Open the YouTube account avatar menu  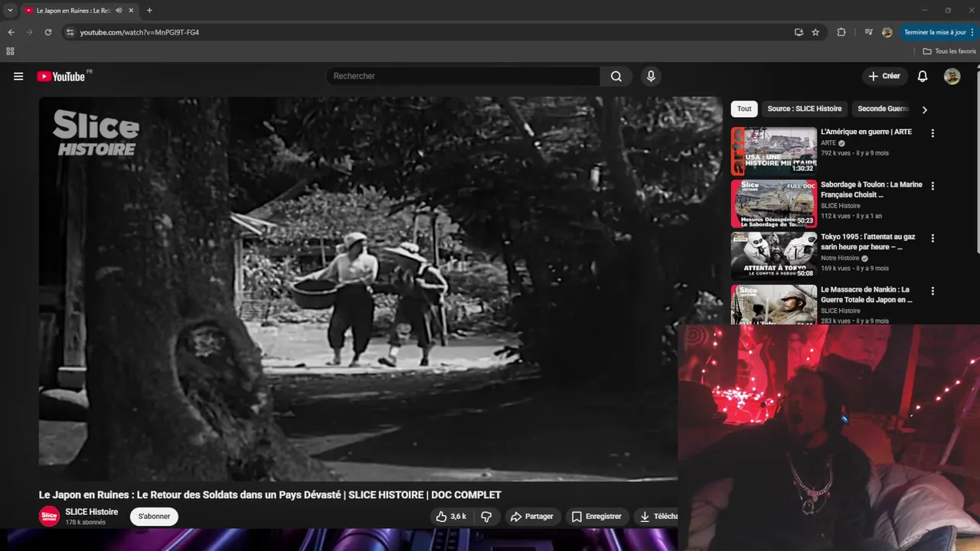(x=952, y=77)
